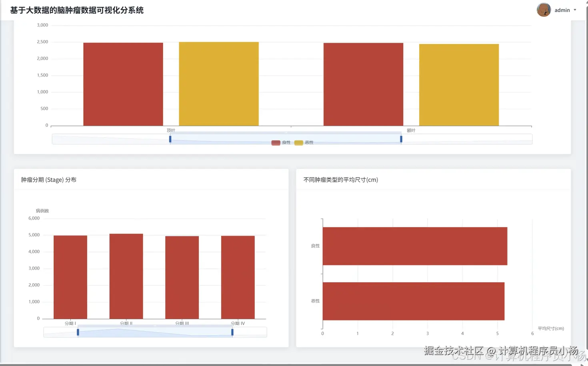This screenshot has height=366, width=588.
Task: Select the yellow 恶性 legend swatch
Action: [298, 142]
